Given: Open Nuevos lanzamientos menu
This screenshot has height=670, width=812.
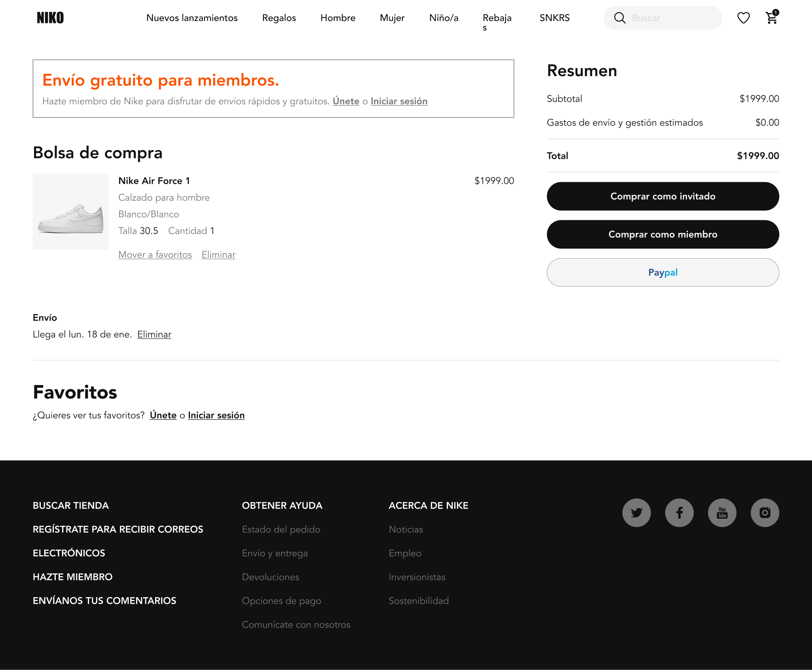Looking at the screenshot, I should point(192,18).
